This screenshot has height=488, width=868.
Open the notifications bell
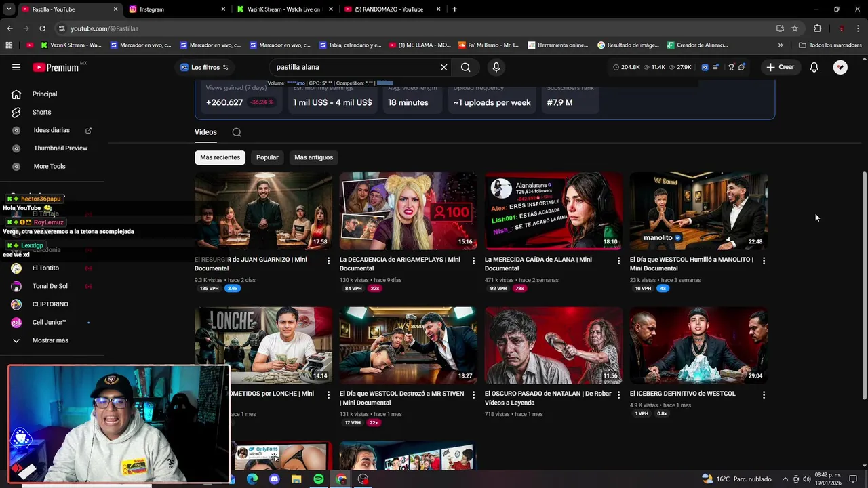click(x=814, y=67)
